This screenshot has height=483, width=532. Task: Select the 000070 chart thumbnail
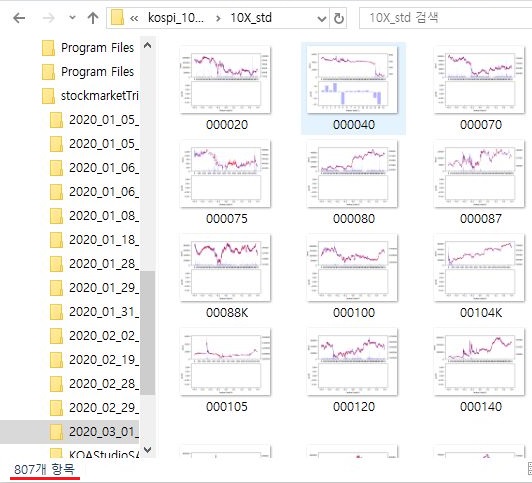pyautogui.click(x=479, y=80)
